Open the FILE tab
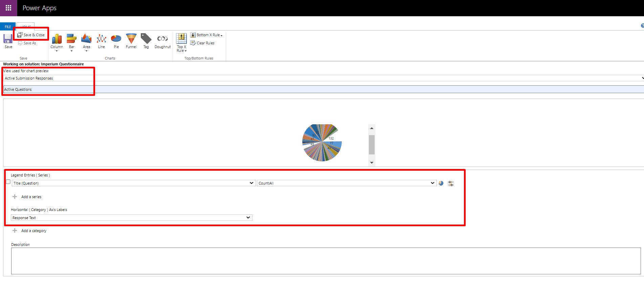 pyautogui.click(x=8, y=26)
